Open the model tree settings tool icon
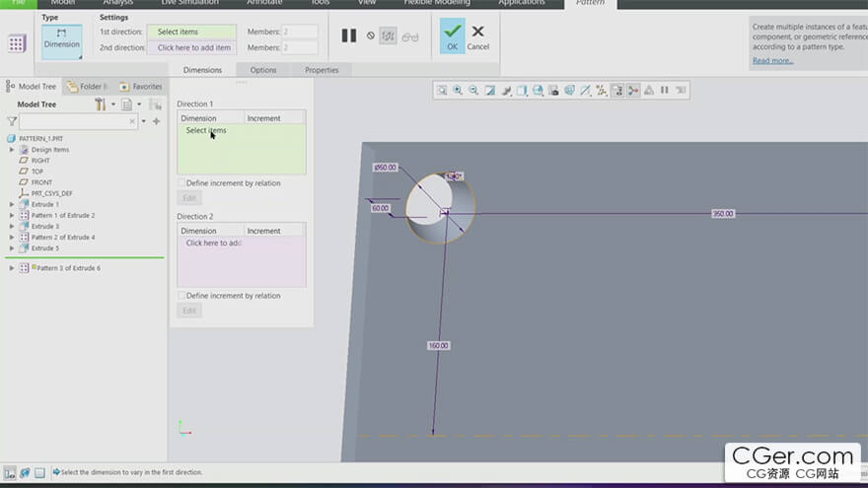Image resolution: width=868 pixels, height=488 pixels. (x=101, y=105)
